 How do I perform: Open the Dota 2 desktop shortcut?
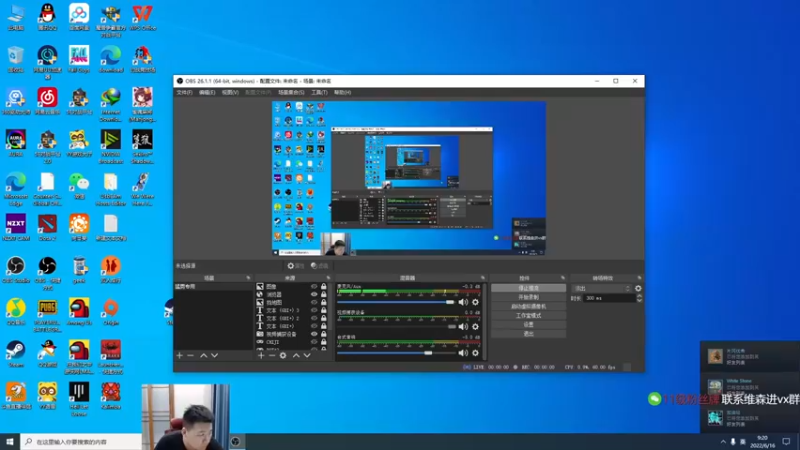(47, 227)
